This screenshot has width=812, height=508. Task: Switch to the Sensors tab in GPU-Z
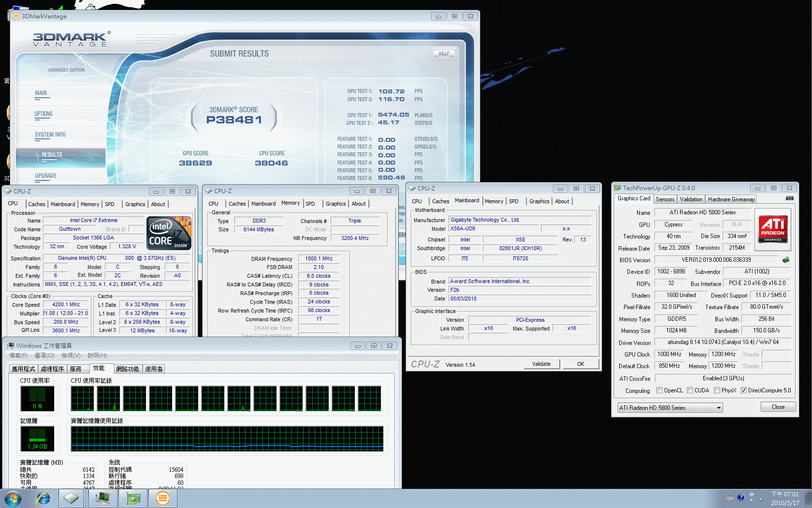coord(665,199)
